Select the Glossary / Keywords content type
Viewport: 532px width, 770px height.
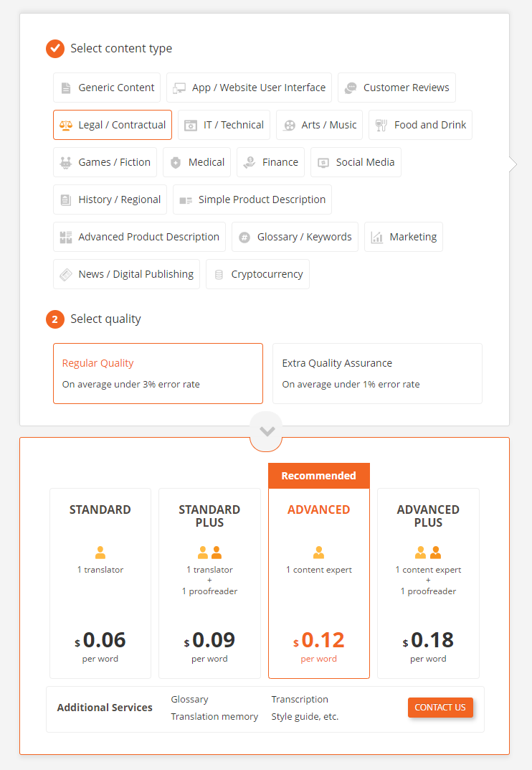tap(295, 238)
